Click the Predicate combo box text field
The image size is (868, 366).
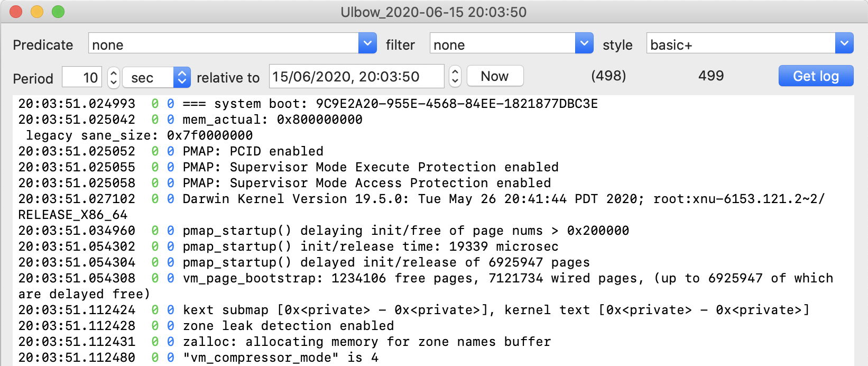pos(223,44)
